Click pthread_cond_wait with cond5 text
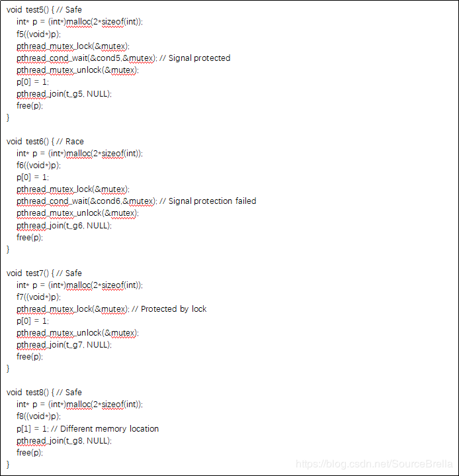459x476 pixels. pyautogui.click(x=87, y=58)
